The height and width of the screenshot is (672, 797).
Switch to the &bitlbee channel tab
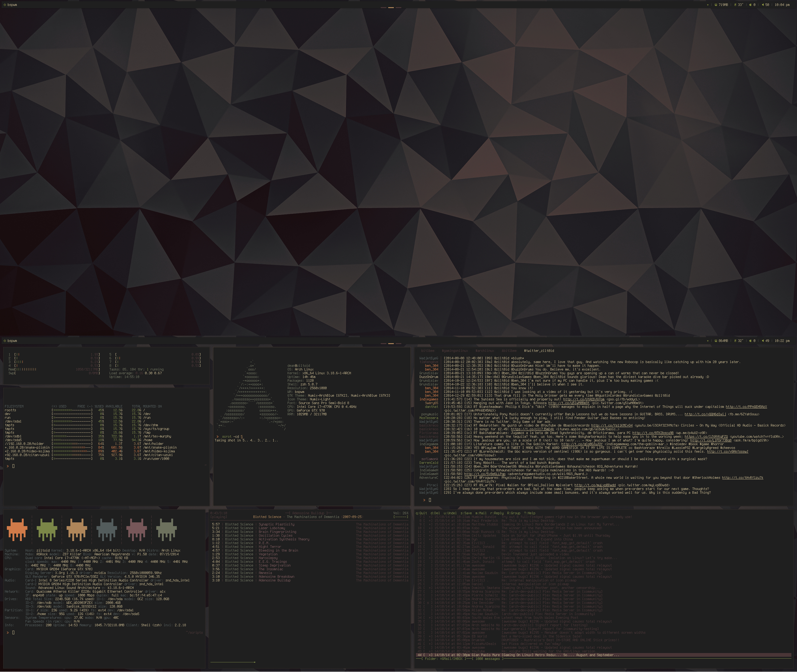[509, 351]
